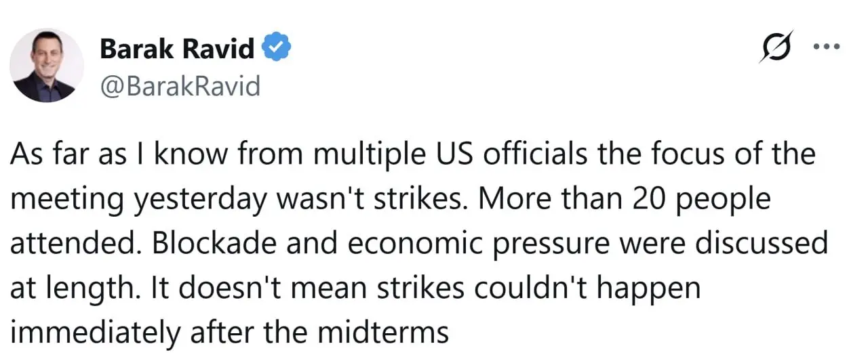The height and width of the screenshot is (363, 868).
Task: Open the author's profile picture
Action: (x=47, y=66)
